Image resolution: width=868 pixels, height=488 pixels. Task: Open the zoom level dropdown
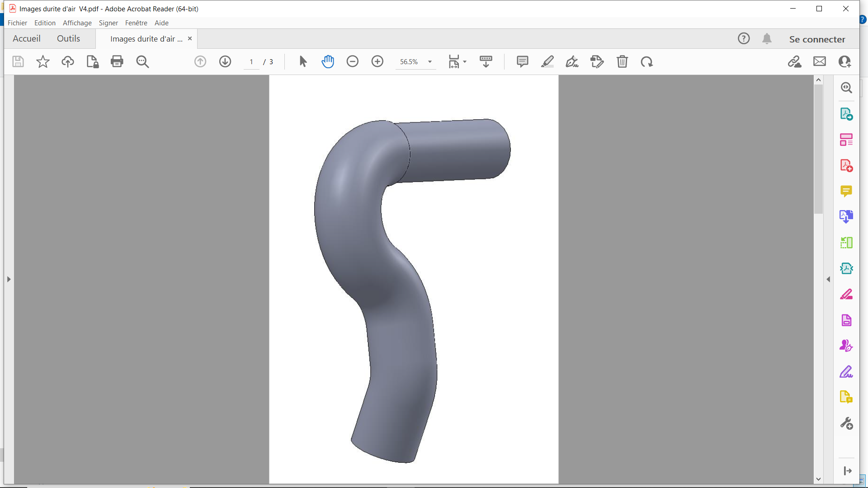430,62
